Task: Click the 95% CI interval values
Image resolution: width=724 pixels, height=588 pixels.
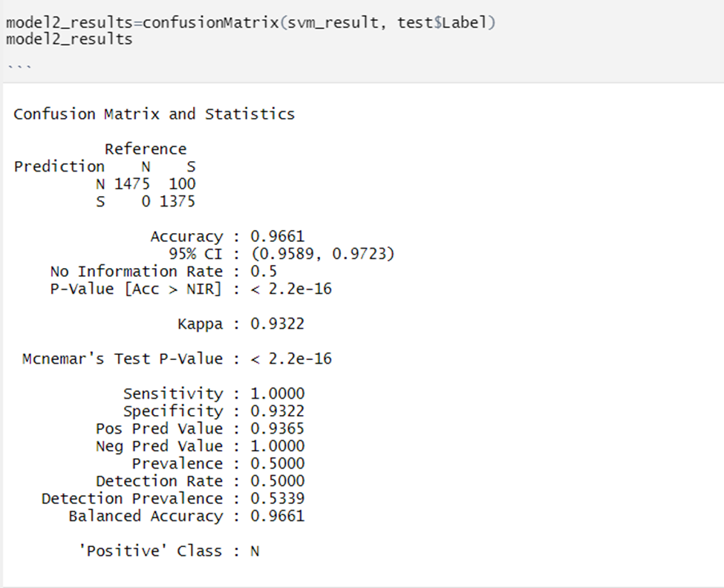Action: 323,254
